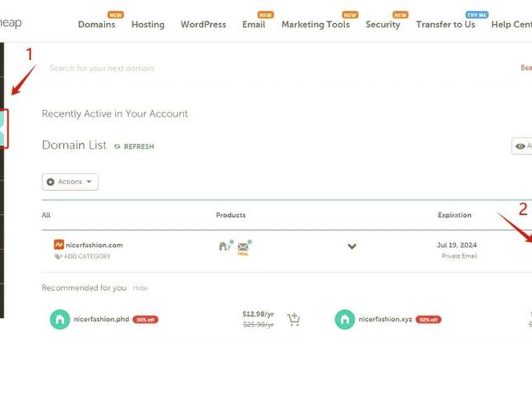The height and width of the screenshot is (399, 532).
Task: Open the Marketing Tools menu
Action: coord(315,25)
